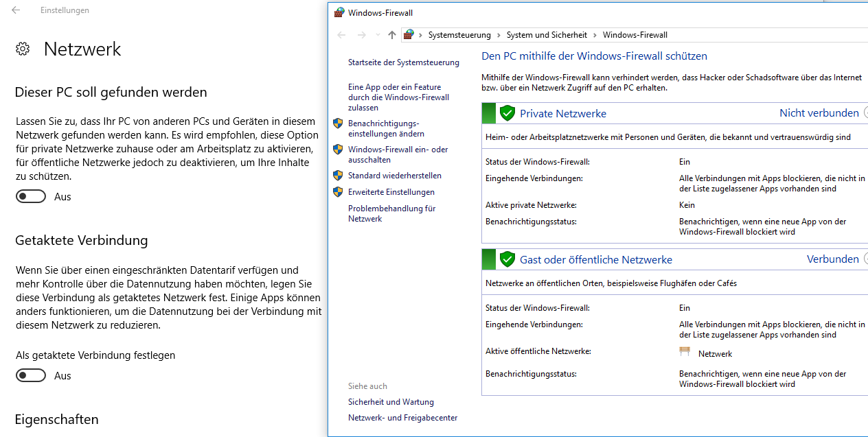Click shield icon beside Windows-Firewall ein- oder ausschalten

pos(338,149)
